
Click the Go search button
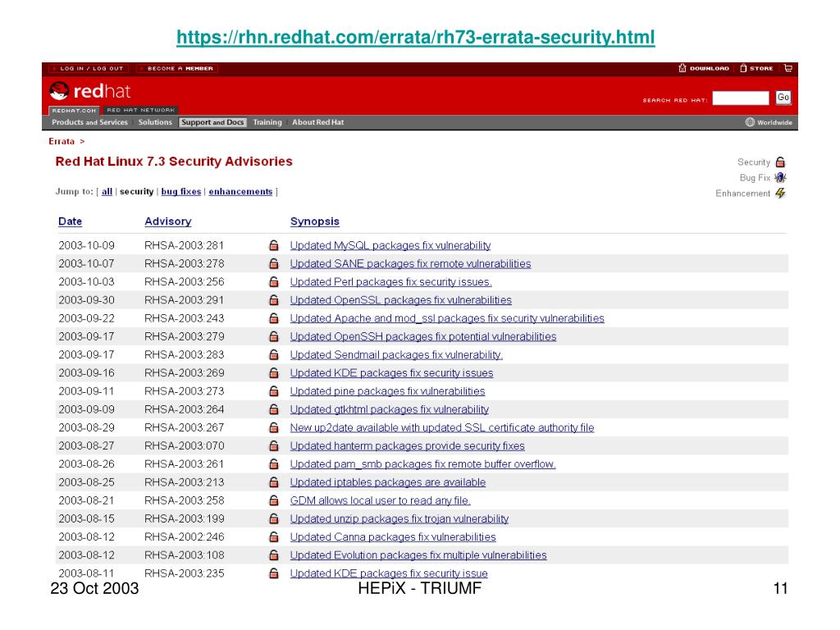783,98
